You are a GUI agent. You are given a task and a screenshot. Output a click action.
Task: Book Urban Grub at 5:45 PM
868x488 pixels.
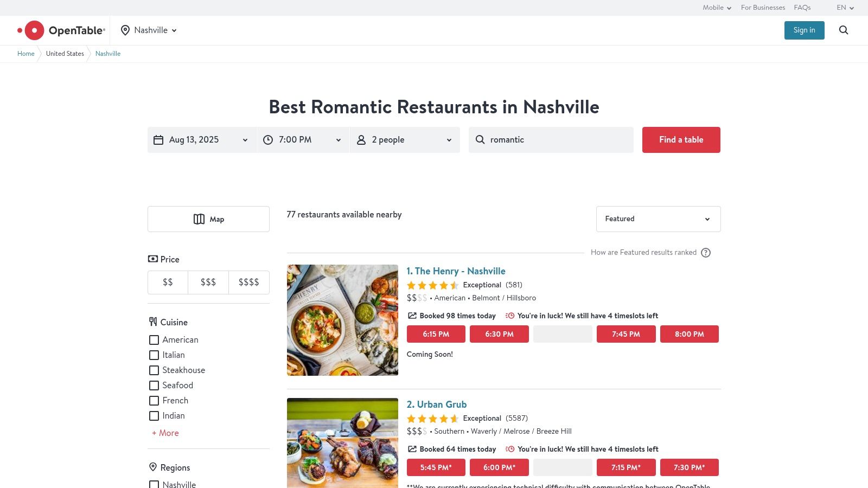click(x=436, y=467)
